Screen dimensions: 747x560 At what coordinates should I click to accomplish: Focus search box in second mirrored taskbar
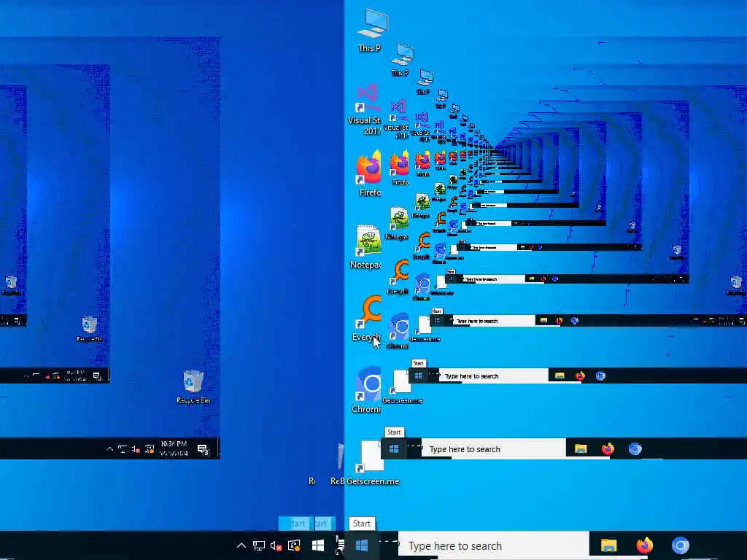[x=493, y=376]
